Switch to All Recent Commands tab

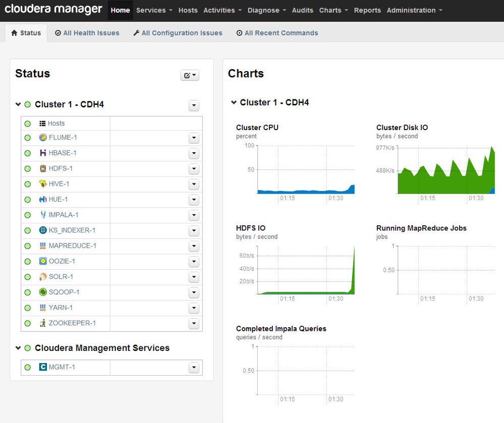[277, 33]
